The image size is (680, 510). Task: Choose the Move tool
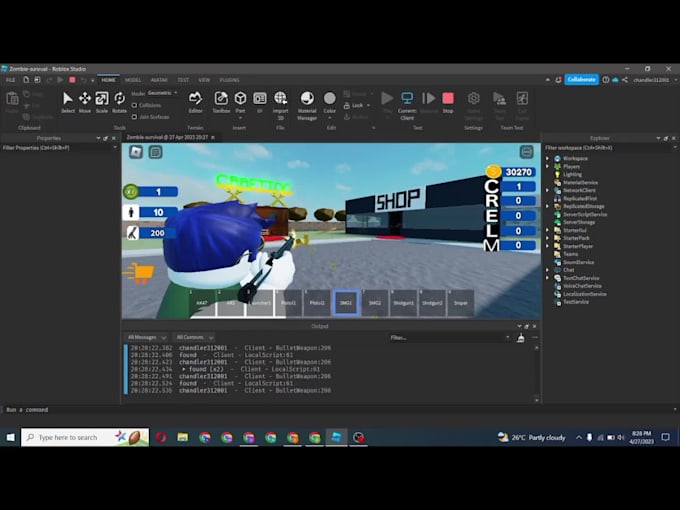85,102
